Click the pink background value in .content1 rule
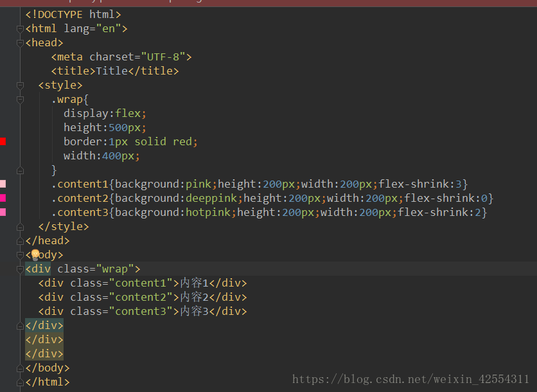537x392 pixels. 198,184
